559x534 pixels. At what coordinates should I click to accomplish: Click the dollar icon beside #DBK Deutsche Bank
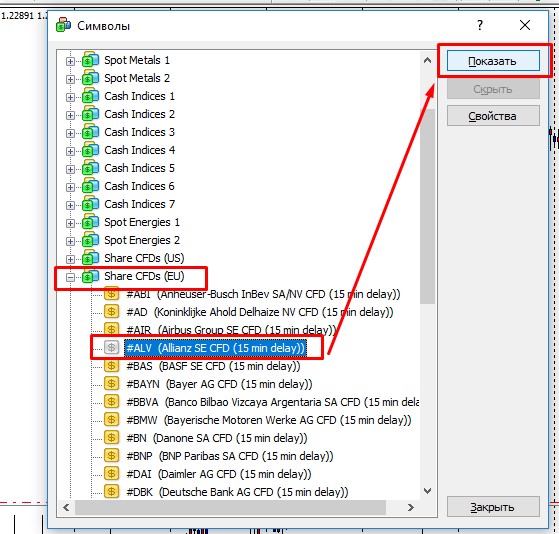(x=111, y=491)
